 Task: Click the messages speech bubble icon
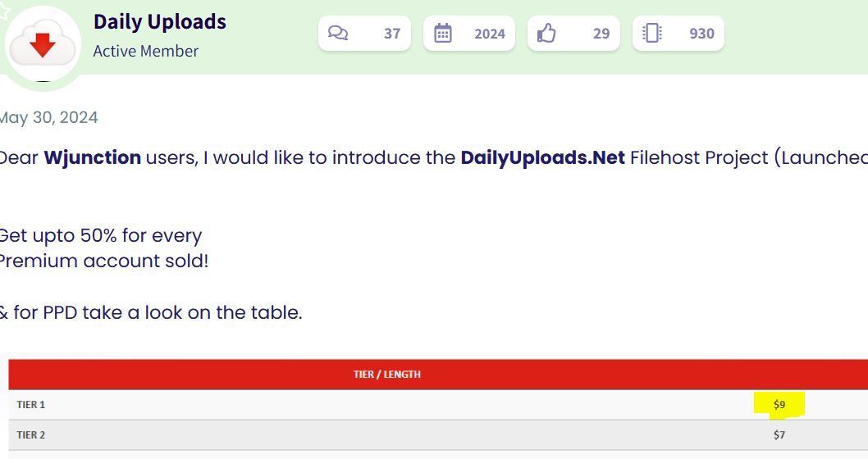[x=338, y=33]
